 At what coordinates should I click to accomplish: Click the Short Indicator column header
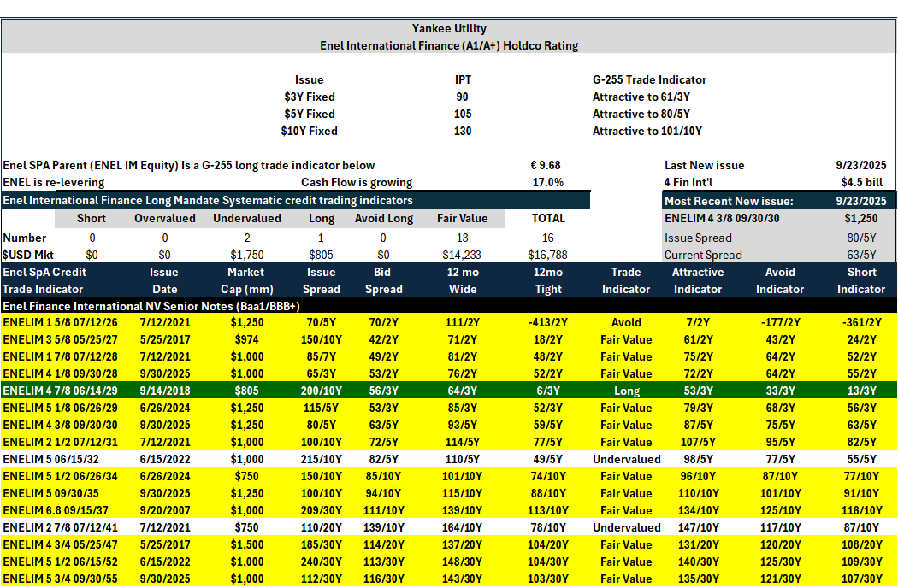861,280
